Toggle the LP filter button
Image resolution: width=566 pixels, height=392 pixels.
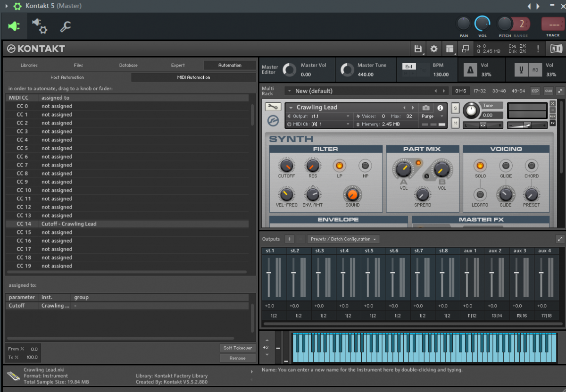[339, 166]
